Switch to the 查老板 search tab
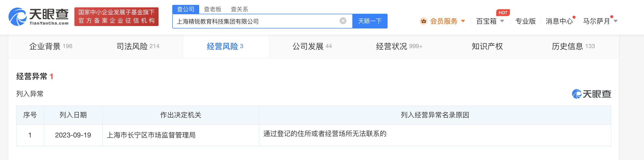Screen dimensions: 644x160 pos(212,9)
